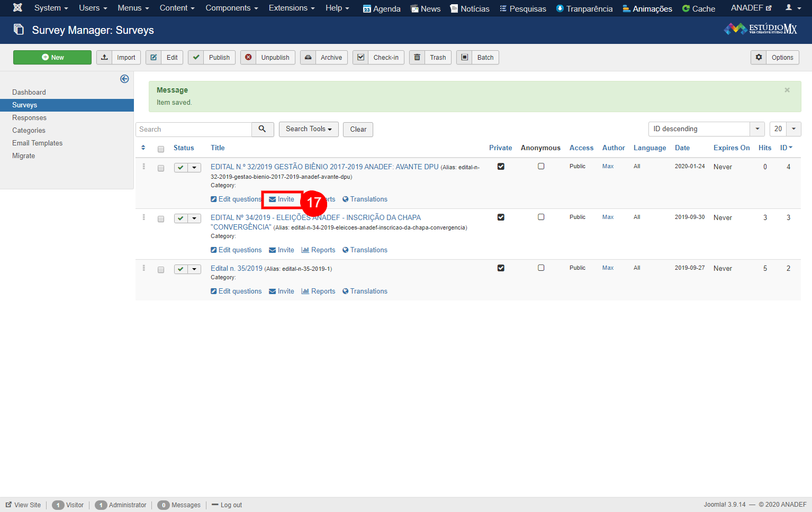Click into the Search input field

tap(194, 130)
